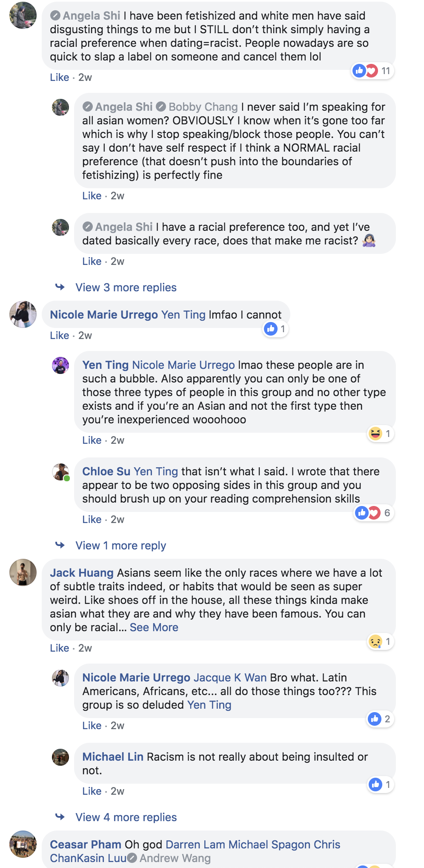The width and height of the screenshot is (424, 868).
Task: Click the reply arrow beside "View 3 more replies"
Action: pos(60,287)
